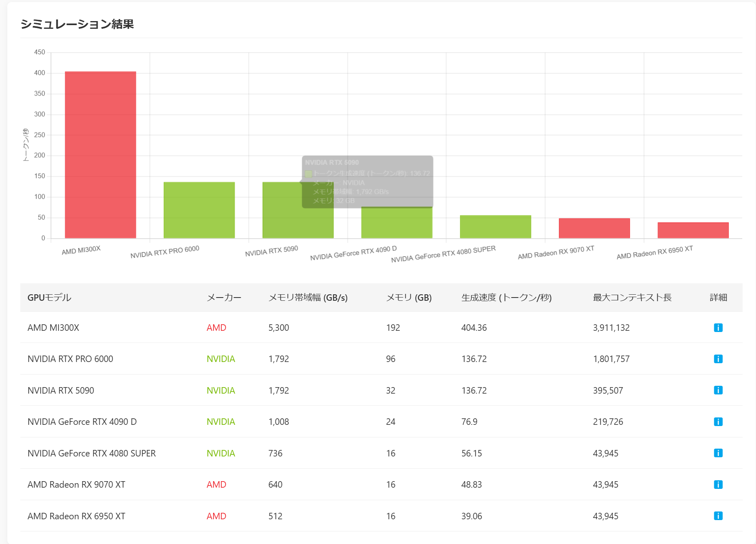Click the Radeon RX 9070 XT bar
Viewport: 756px width, 544px height.
point(594,228)
